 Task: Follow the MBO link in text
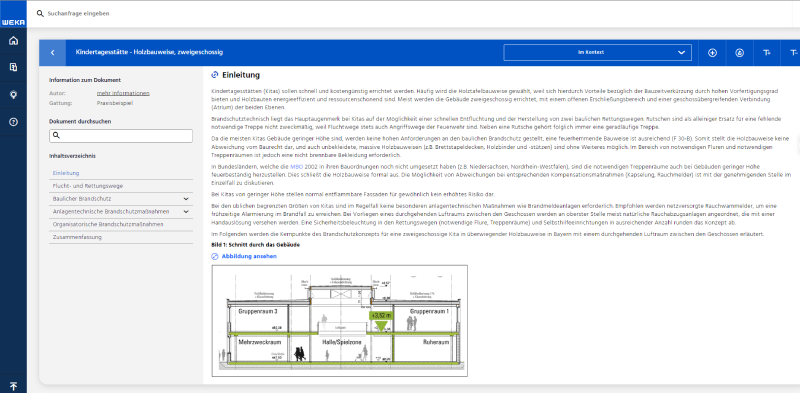pyautogui.click(x=296, y=167)
